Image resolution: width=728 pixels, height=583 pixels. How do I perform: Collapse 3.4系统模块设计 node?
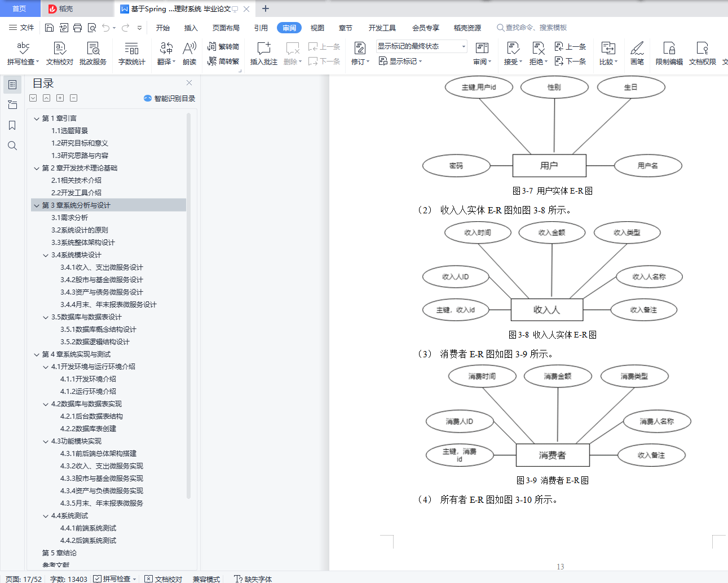[46, 255]
